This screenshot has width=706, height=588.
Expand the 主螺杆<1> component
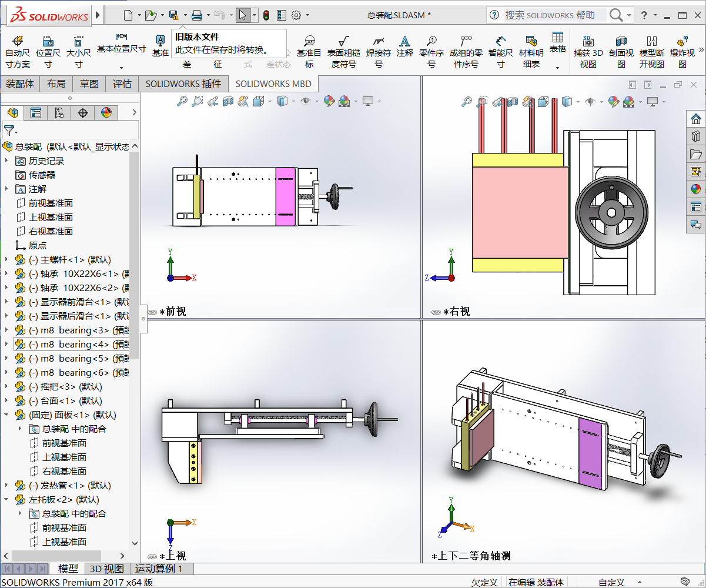(x=6, y=259)
